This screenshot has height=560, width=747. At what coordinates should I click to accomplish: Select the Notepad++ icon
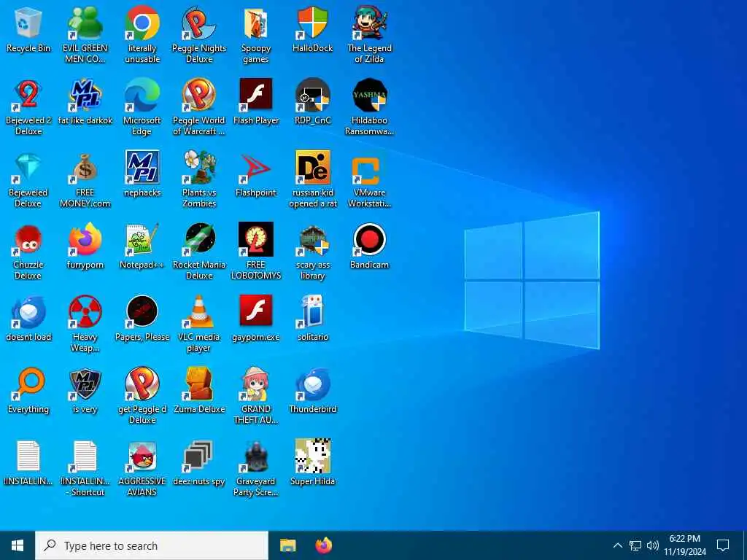point(142,239)
